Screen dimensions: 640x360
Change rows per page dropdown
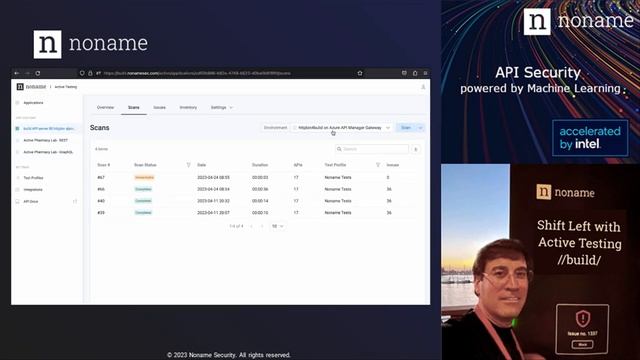tap(278, 226)
